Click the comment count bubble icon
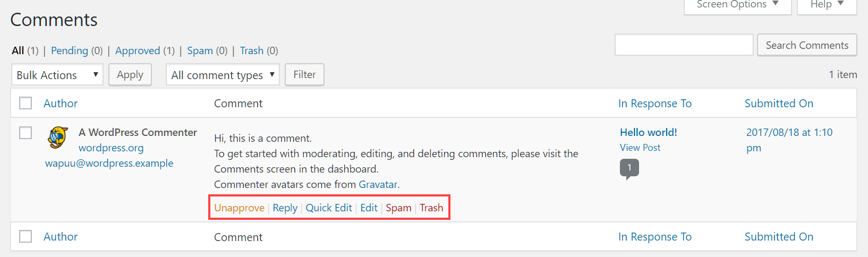Viewport: 868px width, 257px height. (x=629, y=168)
